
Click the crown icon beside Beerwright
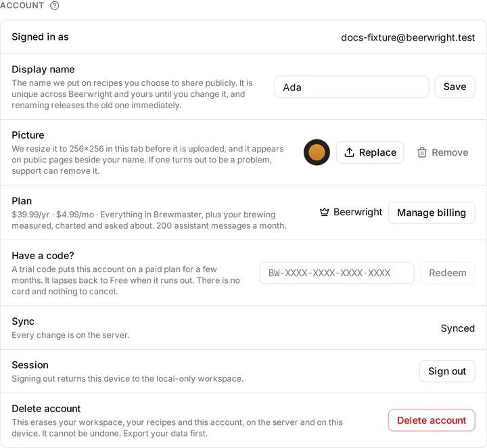324,212
